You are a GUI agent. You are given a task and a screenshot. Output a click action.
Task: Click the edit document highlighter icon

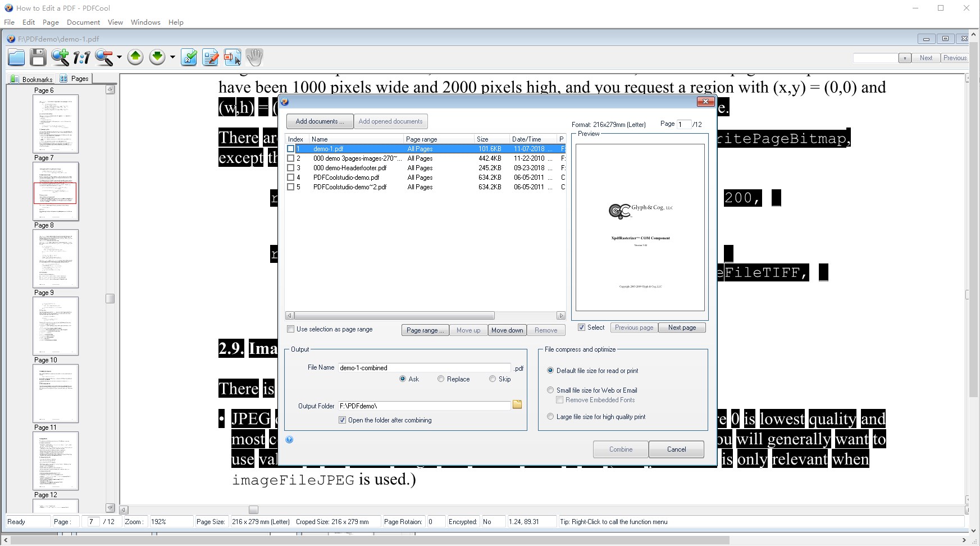(x=211, y=57)
